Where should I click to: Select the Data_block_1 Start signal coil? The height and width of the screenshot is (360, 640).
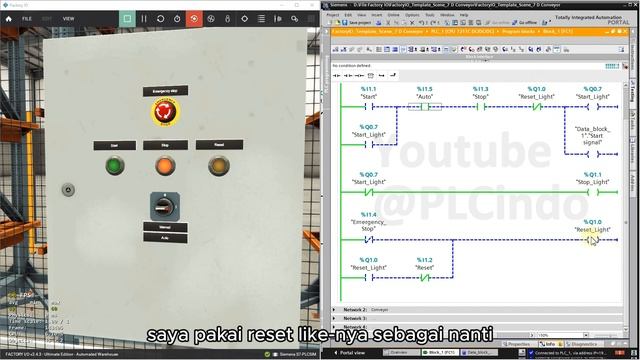[x=593, y=154]
